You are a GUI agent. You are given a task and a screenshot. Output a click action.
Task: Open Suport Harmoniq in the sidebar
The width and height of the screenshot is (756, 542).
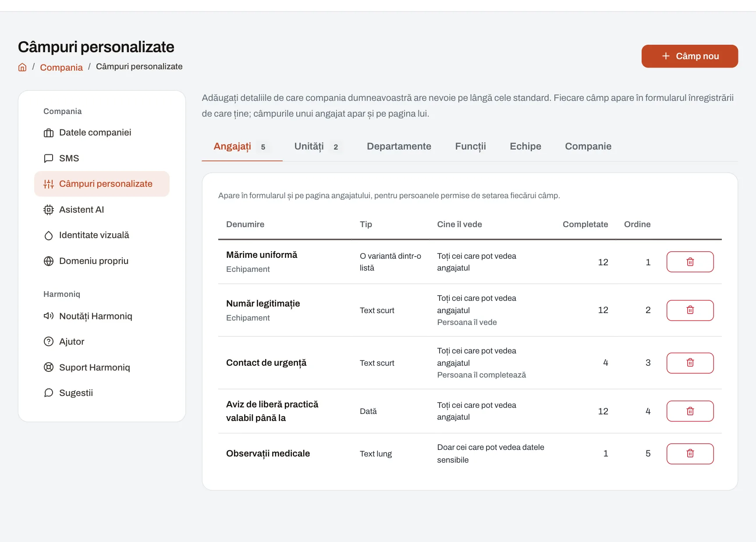102,367
